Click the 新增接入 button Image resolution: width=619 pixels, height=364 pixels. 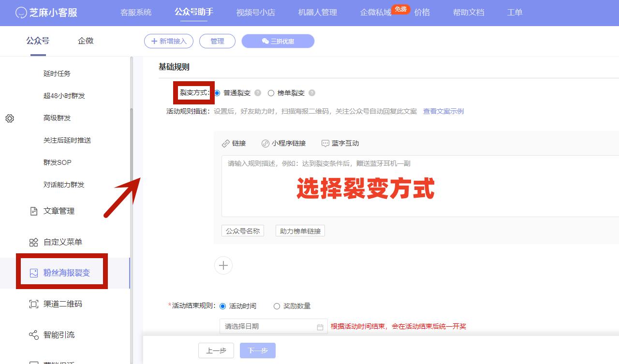[x=168, y=41]
